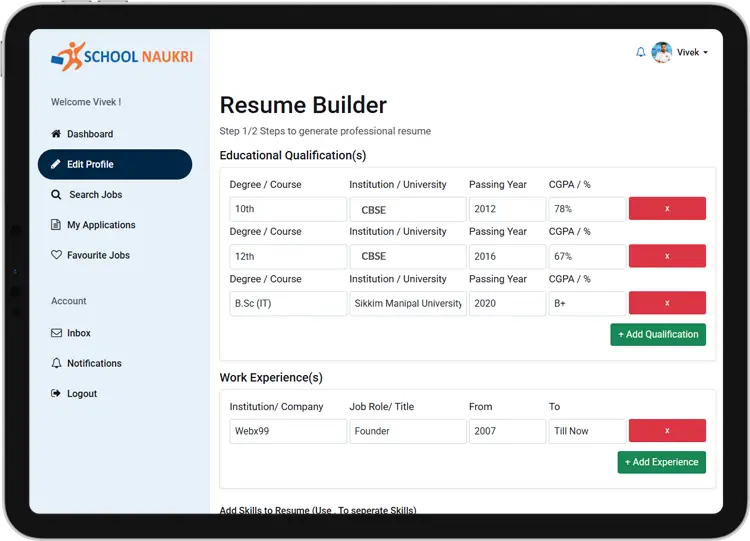Edit the Till Now field
Image resolution: width=750 pixels, height=541 pixels.
[x=587, y=431]
